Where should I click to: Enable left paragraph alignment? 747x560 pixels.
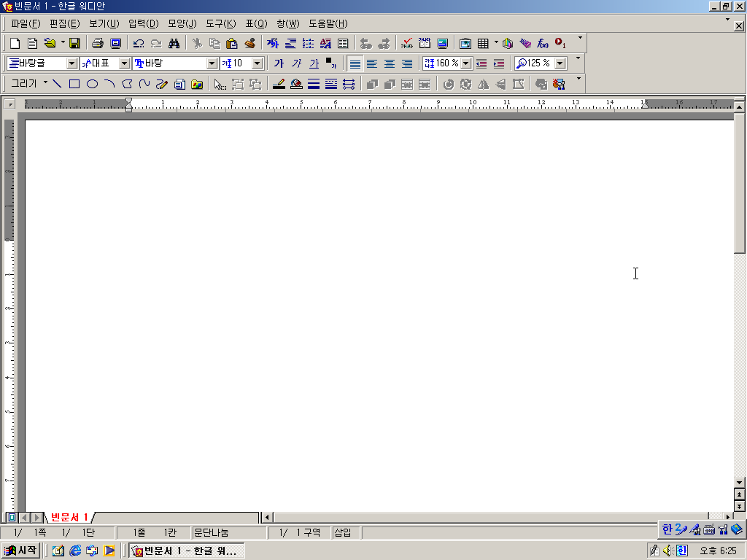point(372,63)
